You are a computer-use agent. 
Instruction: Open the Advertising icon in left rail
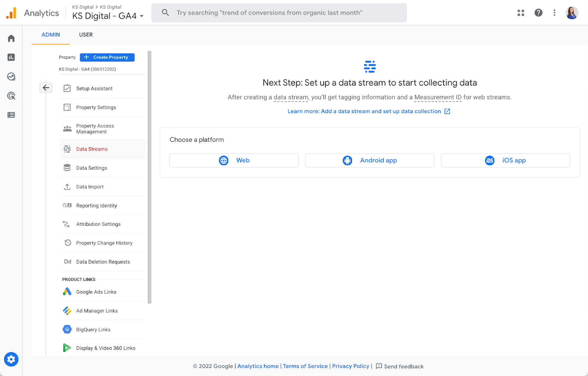click(11, 96)
